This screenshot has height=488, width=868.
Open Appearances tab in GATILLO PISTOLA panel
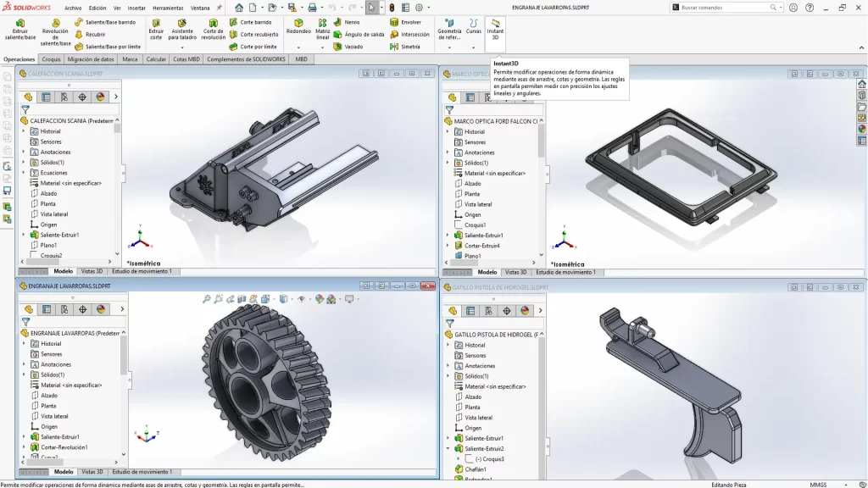[526, 311]
